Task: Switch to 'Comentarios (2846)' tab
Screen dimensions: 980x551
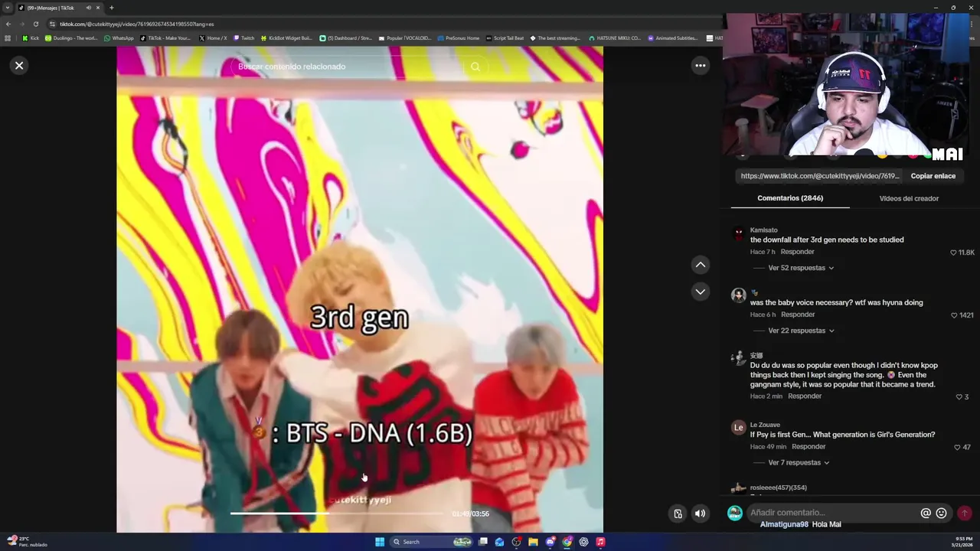Action: tap(790, 198)
